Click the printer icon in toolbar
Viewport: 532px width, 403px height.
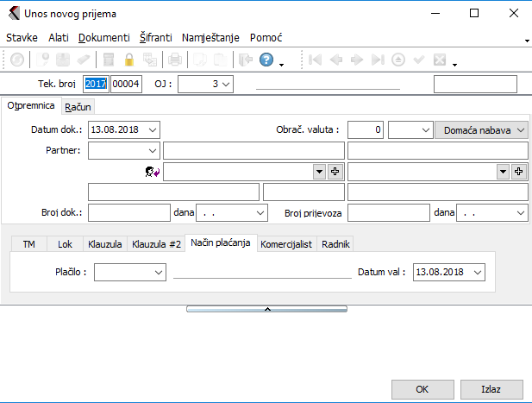(x=175, y=60)
